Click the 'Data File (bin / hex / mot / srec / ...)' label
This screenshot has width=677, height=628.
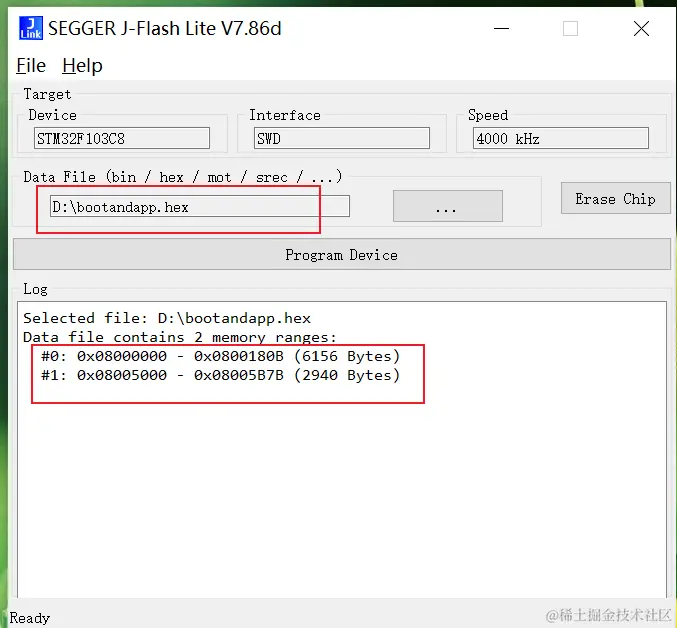pos(183,177)
